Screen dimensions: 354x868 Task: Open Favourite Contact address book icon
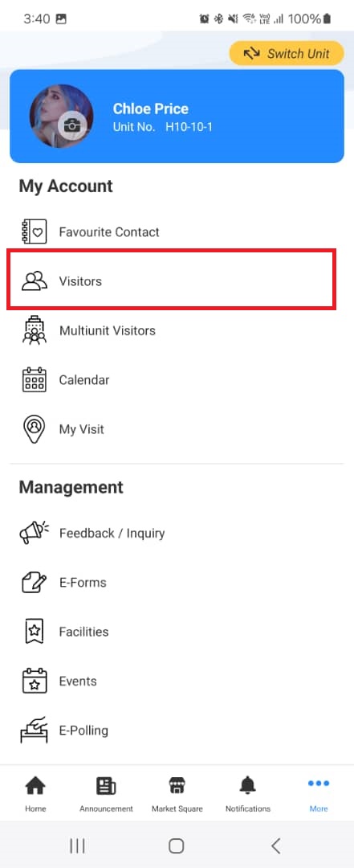tap(34, 232)
